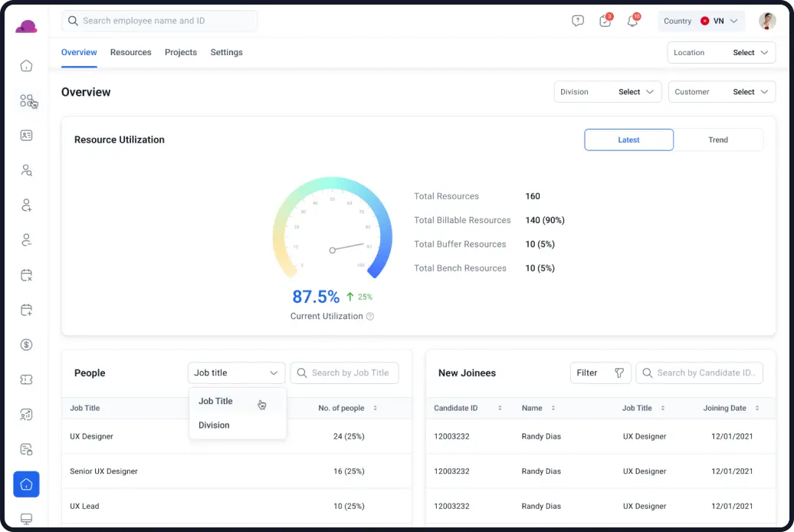The image size is (794, 532).
Task: Open the remove person icon in sidebar
Action: (26, 240)
